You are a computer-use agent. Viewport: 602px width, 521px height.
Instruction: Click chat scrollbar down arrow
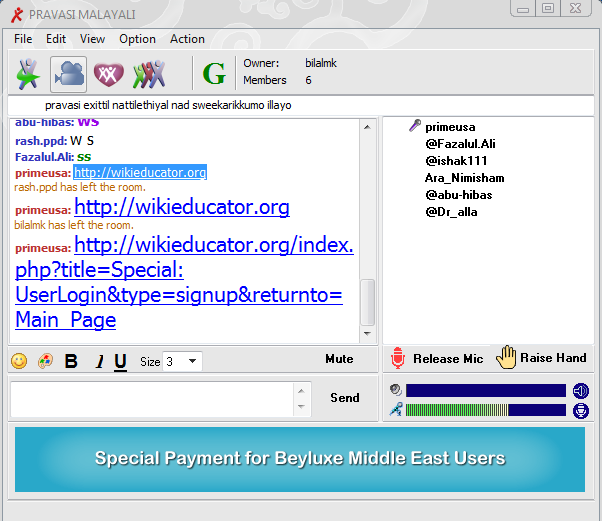[x=367, y=334]
